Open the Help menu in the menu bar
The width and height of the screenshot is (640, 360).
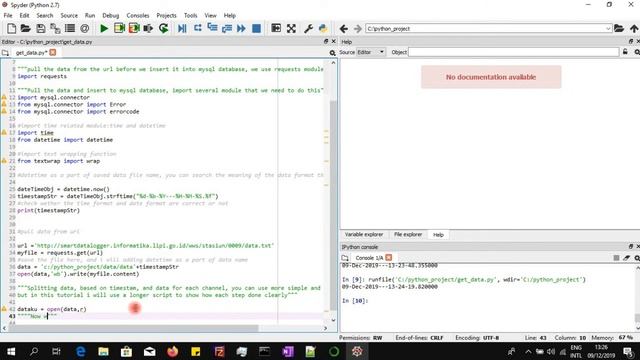(230, 16)
